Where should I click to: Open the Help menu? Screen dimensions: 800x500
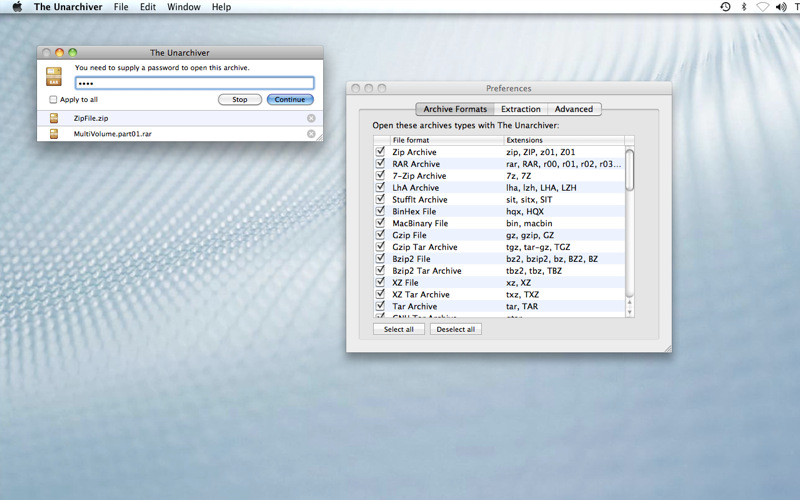pyautogui.click(x=221, y=7)
